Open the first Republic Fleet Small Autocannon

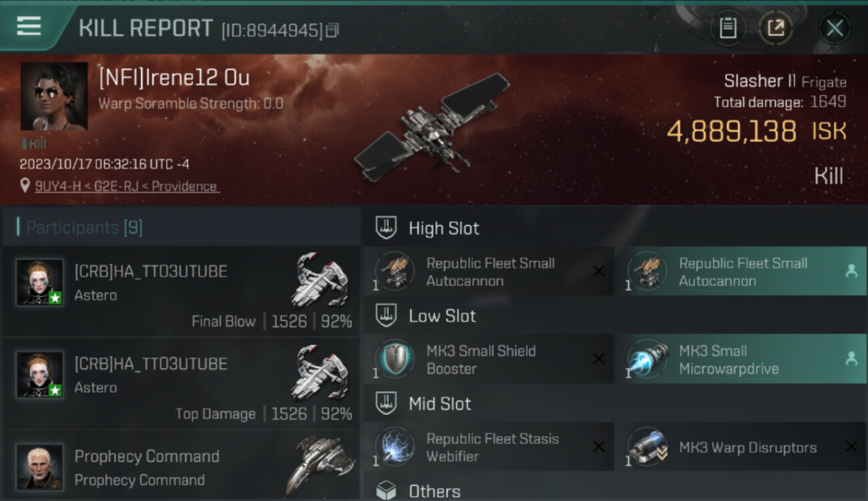click(x=489, y=271)
